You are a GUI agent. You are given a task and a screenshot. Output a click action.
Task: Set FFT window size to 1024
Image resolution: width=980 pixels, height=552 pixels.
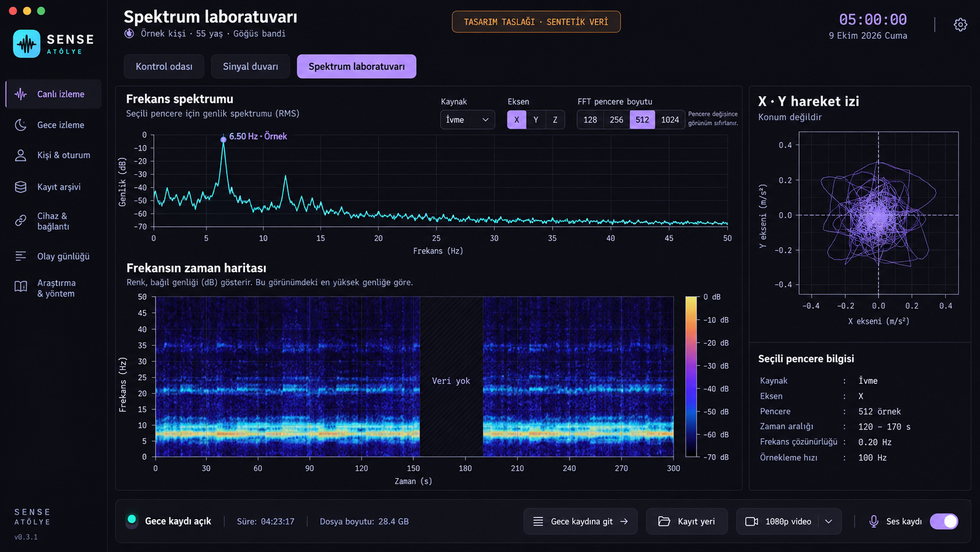(670, 120)
